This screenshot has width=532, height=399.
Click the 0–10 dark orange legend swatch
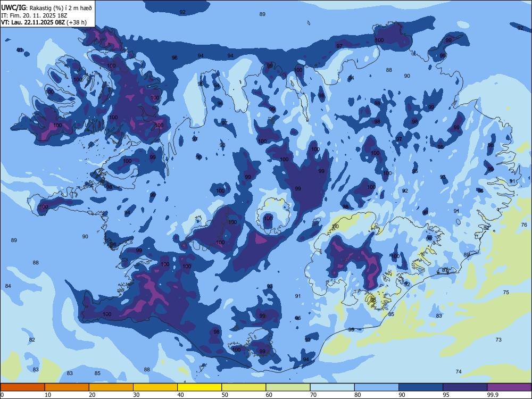click(x=22, y=387)
